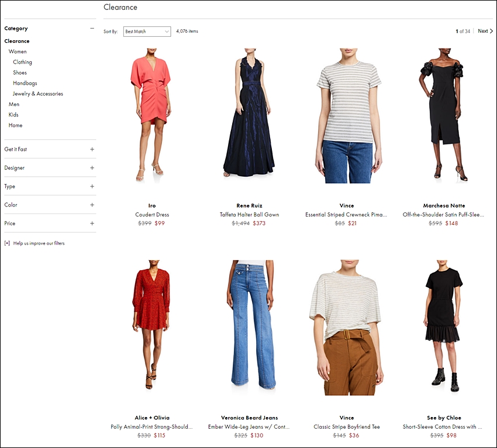Select the Kids category
497x448 pixels.
click(13, 115)
